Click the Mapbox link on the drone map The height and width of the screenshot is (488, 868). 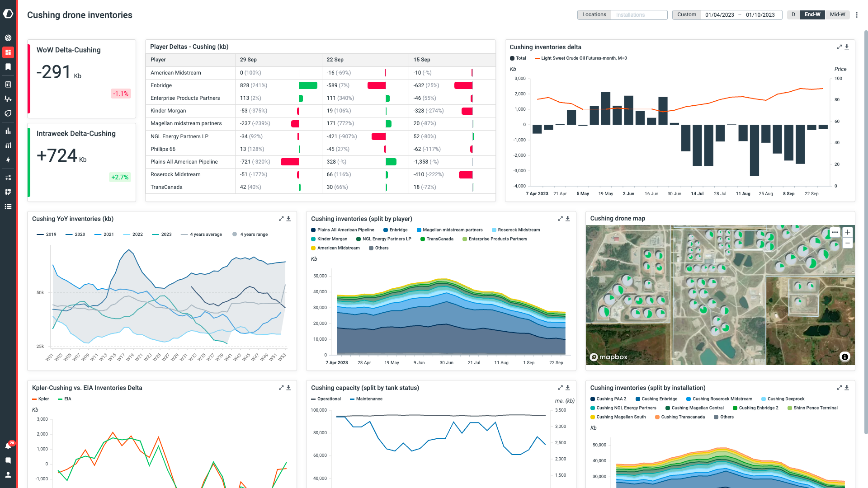(608, 357)
